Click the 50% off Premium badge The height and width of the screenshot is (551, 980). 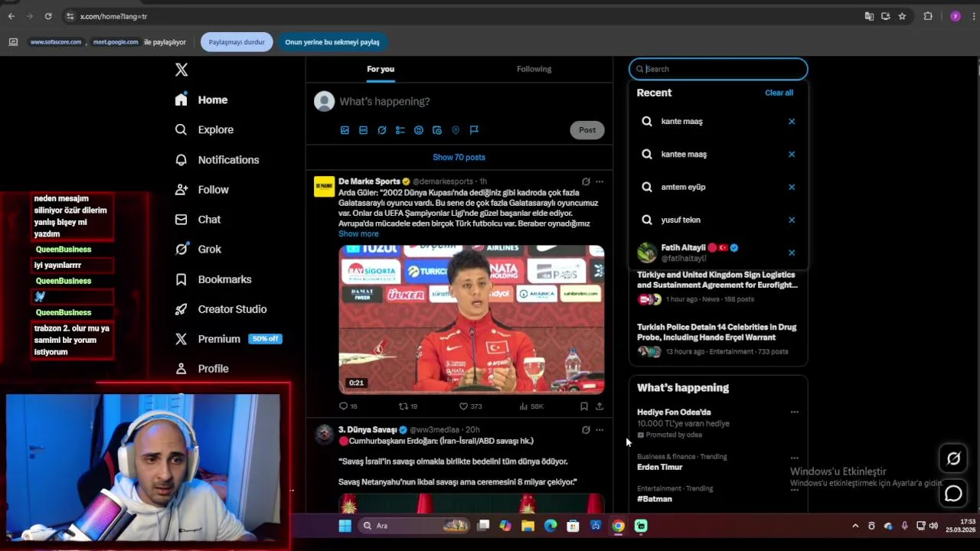[x=265, y=338]
